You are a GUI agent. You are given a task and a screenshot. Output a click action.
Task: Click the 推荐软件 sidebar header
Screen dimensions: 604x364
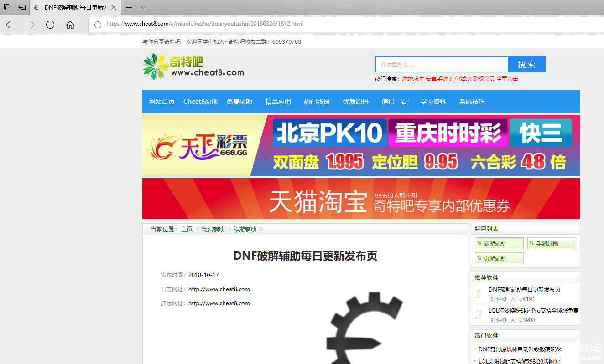coord(486,277)
